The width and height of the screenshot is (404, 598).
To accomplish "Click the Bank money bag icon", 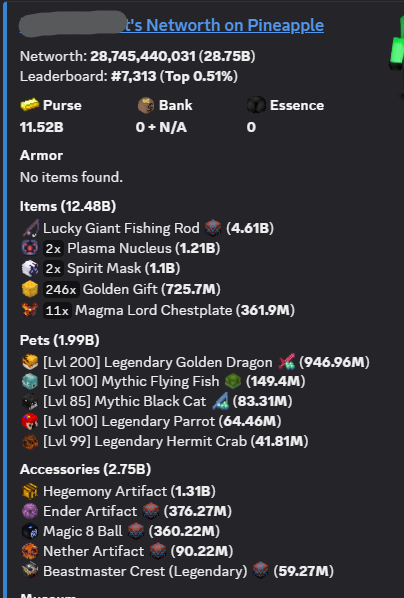I will [146, 105].
